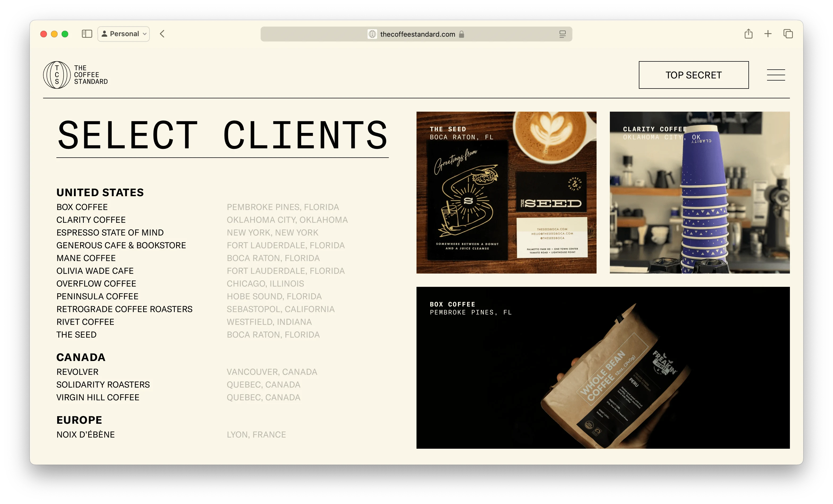The image size is (833, 504).
Task: Click OKLAHOMA CITY, OKLAHOMA location text
Action: pos(287,220)
